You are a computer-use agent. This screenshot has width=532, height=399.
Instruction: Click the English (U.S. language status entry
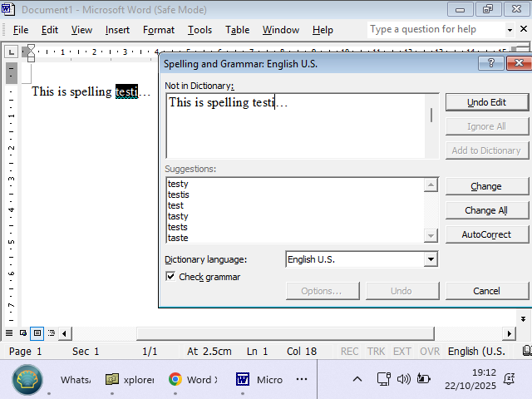tap(476, 351)
